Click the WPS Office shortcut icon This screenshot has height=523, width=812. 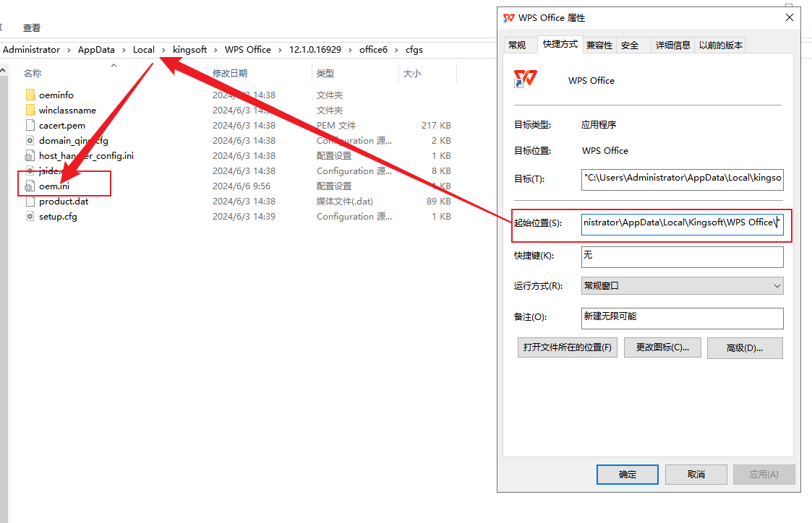[x=525, y=79]
